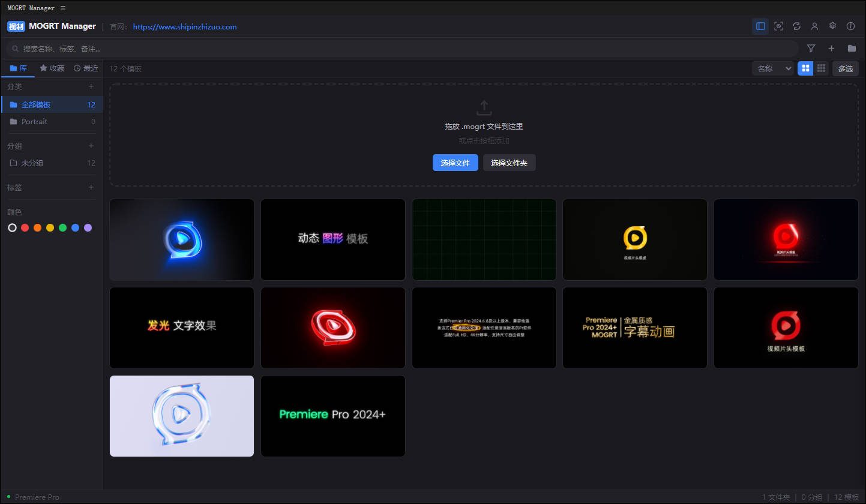Enable 多选 multi-select mode

pos(845,68)
